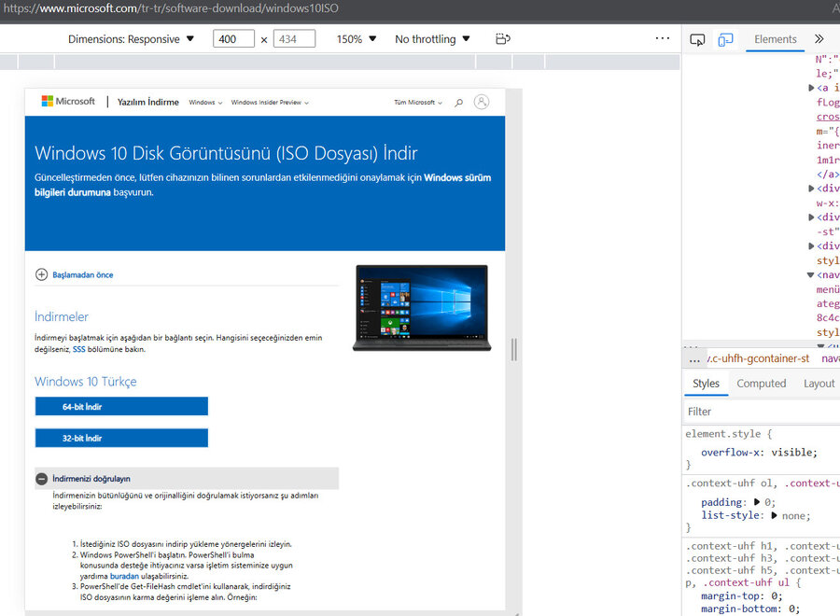Switch to the Elements tab

(x=776, y=39)
